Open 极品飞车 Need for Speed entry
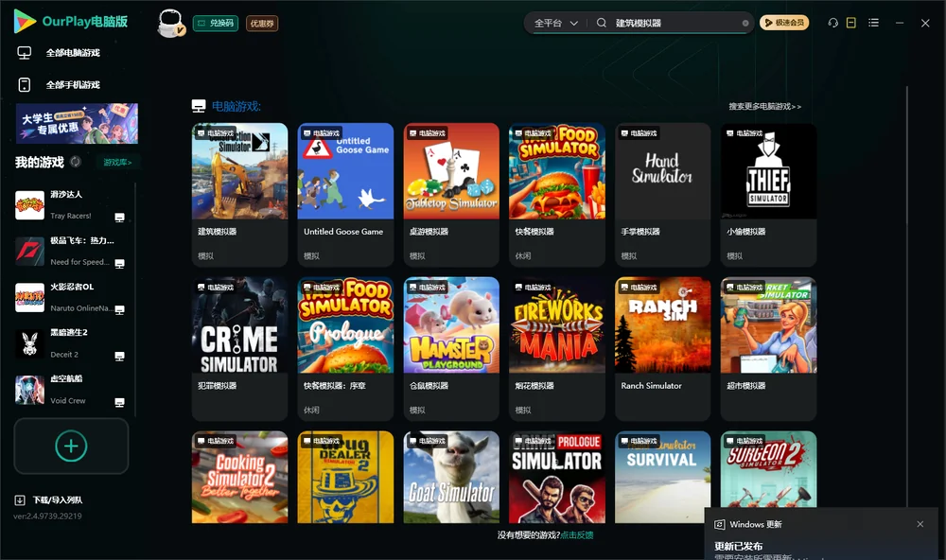 (x=71, y=251)
